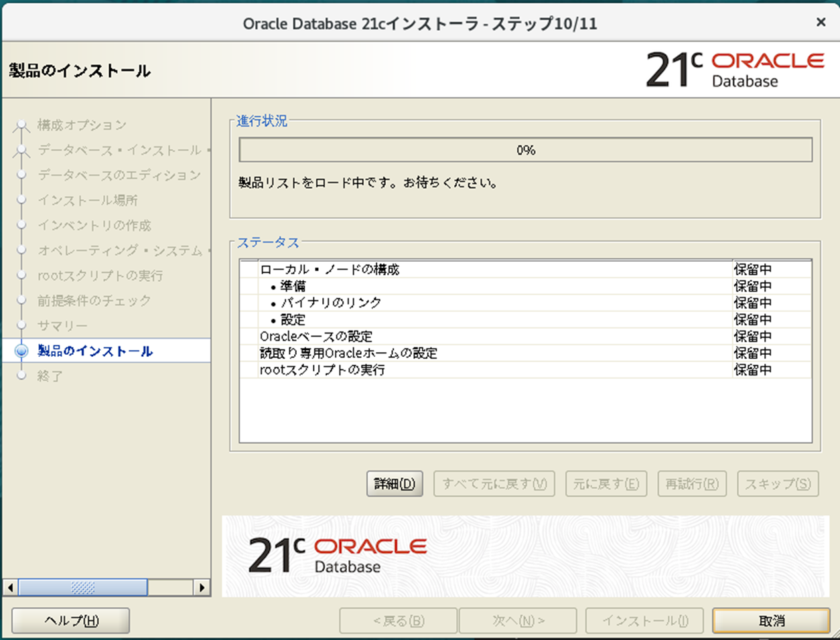Click the Oracle 21c banner image
Viewport: 840px width, 640px height.
(525, 556)
